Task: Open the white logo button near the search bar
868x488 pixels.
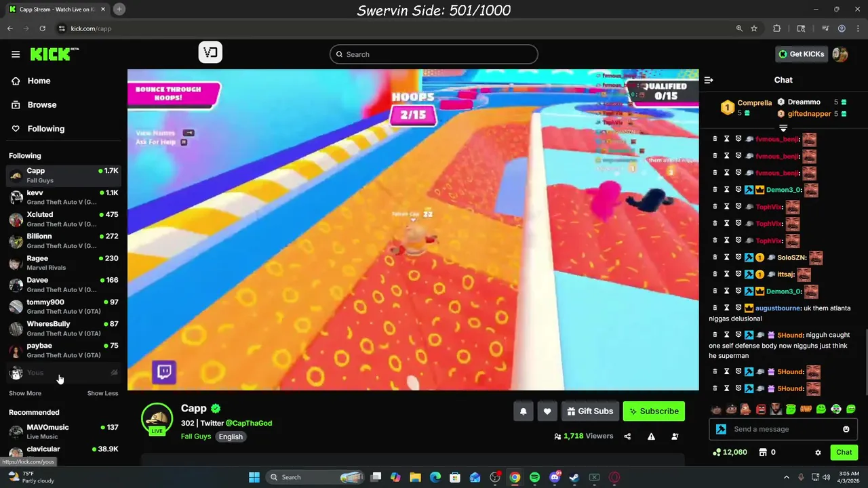Action: 210,52
